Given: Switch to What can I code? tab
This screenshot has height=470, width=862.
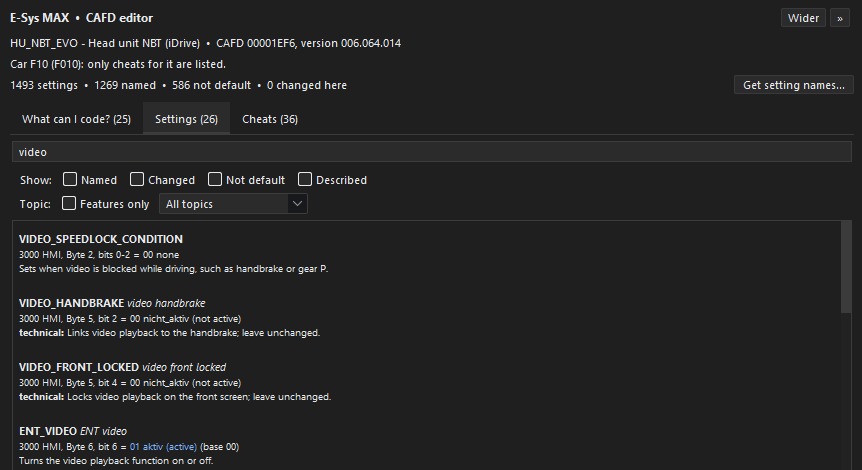Looking at the screenshot, I should point(76,119).
